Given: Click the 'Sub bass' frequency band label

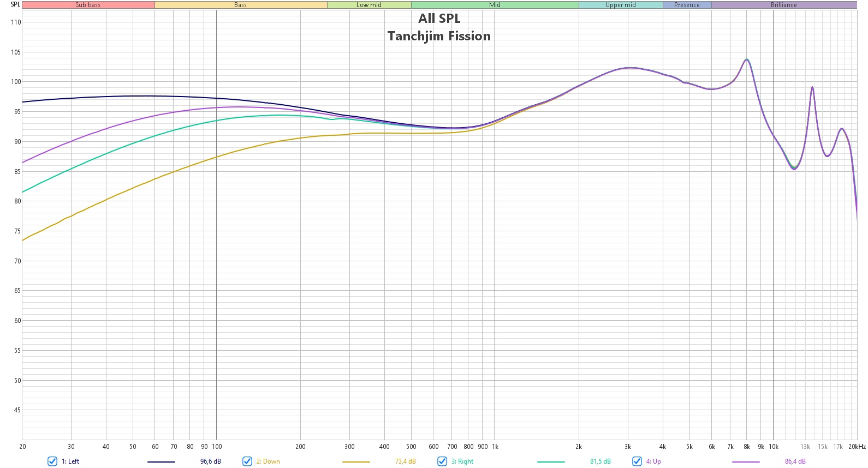Looking at the screenshot, I should pos(88,5).
